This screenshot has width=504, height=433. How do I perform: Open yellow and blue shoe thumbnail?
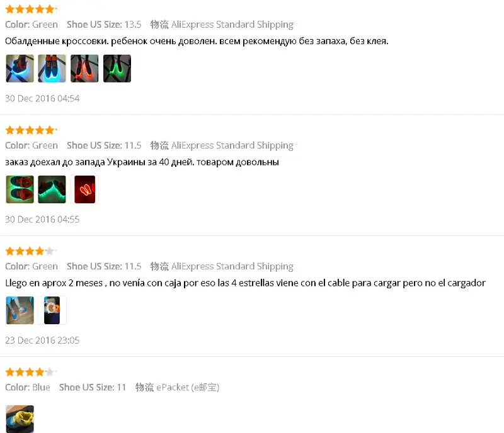coord(20,419)
